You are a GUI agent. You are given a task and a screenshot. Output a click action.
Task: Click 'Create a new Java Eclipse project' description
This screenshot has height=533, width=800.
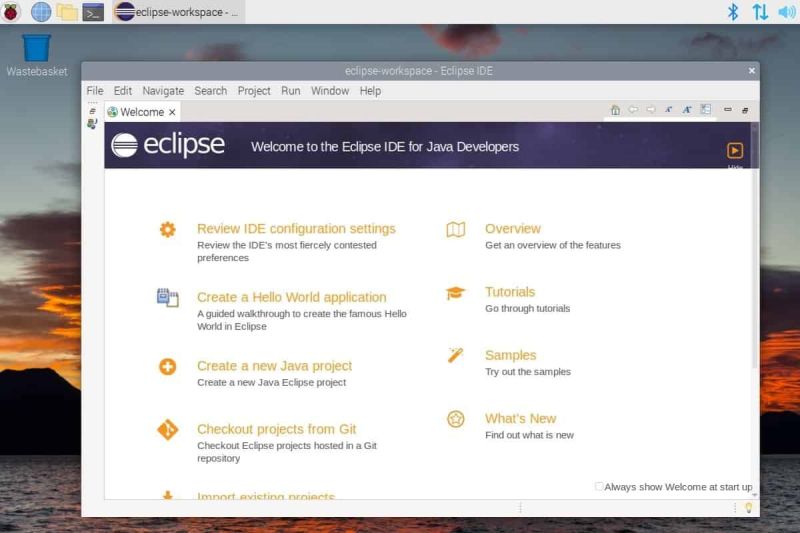pos(271,383)
